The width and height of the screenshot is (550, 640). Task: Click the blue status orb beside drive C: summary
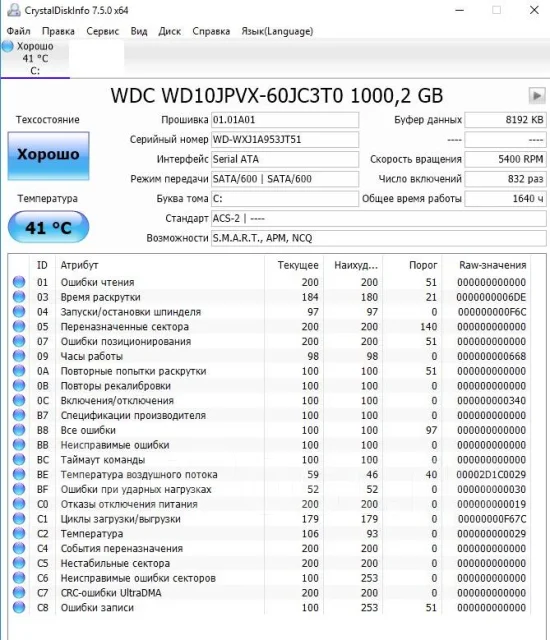(x=8, y=46)
